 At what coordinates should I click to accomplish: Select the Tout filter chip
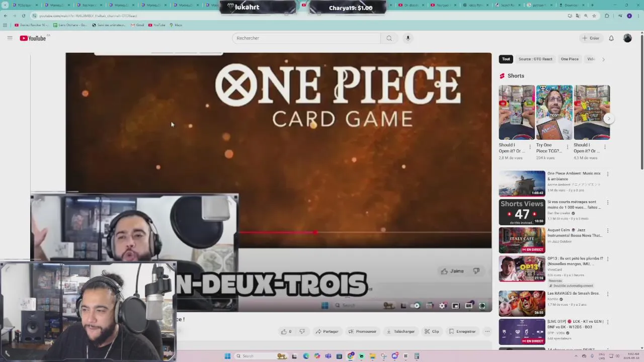pyautogui.click(x=506, y=59)
